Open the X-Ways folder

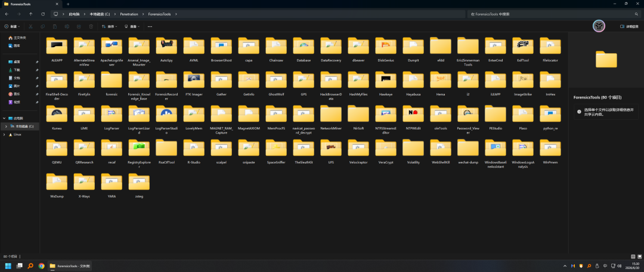(x=84, y=186)
